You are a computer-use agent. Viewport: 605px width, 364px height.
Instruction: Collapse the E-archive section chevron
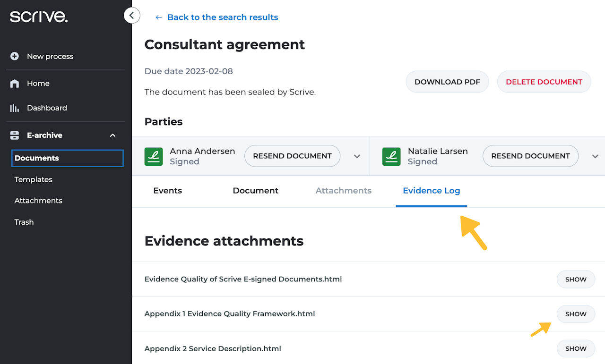pos(112,135)
